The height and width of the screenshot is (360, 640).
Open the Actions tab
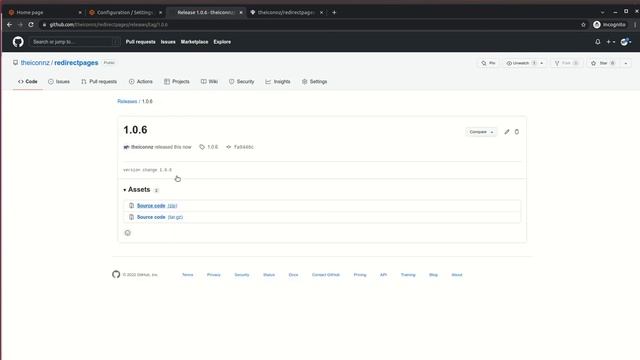(141, 82)
